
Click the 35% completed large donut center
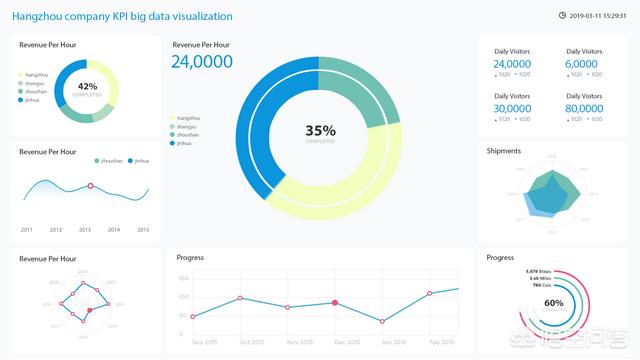(x=320, y=134)
